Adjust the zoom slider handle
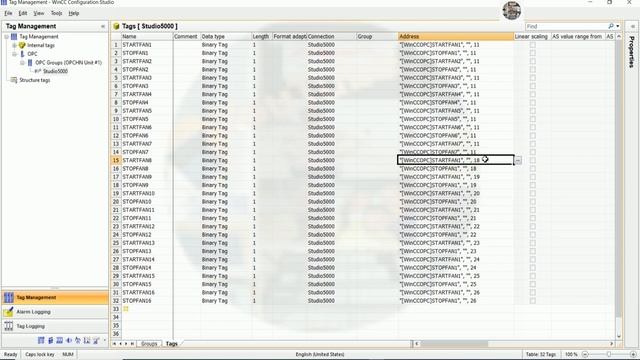Image resolution: width=640 pixels, height=360 pixels. [x=609, y=354]
